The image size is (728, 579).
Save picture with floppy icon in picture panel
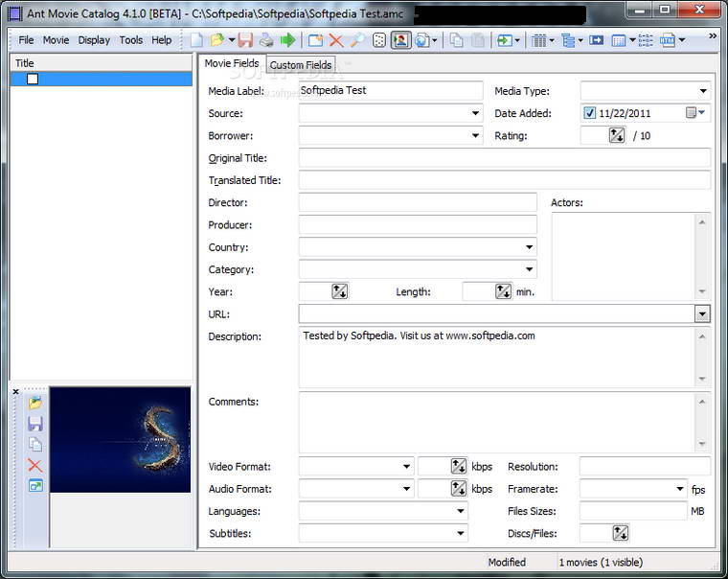click(x=35, y=424)
